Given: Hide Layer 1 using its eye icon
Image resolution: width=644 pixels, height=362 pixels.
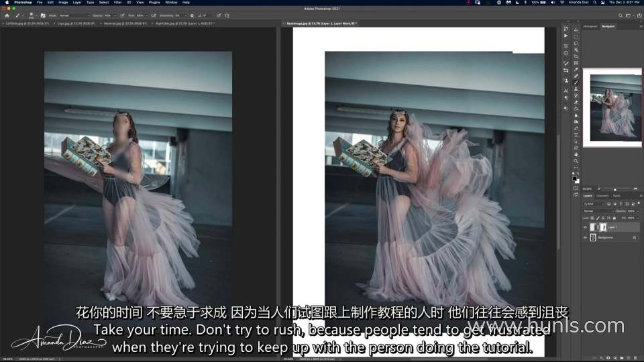Looking at the screenshot, I should pos(585,227).
